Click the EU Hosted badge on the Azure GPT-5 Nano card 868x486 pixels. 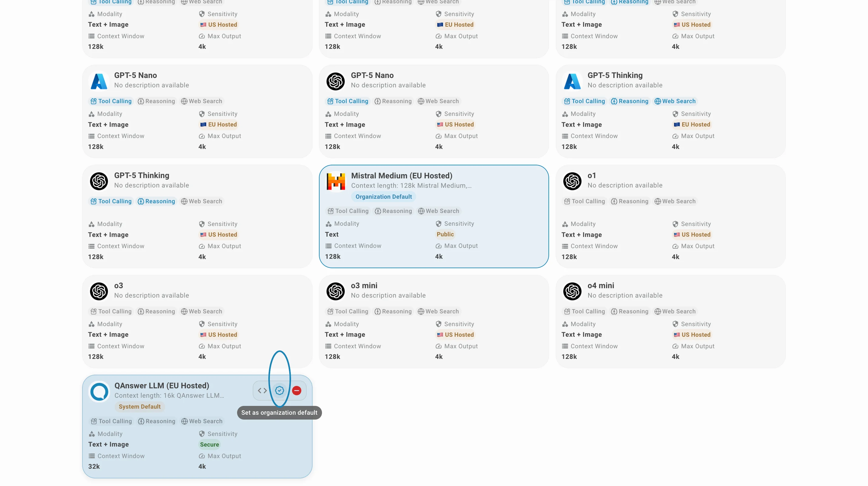218,124
